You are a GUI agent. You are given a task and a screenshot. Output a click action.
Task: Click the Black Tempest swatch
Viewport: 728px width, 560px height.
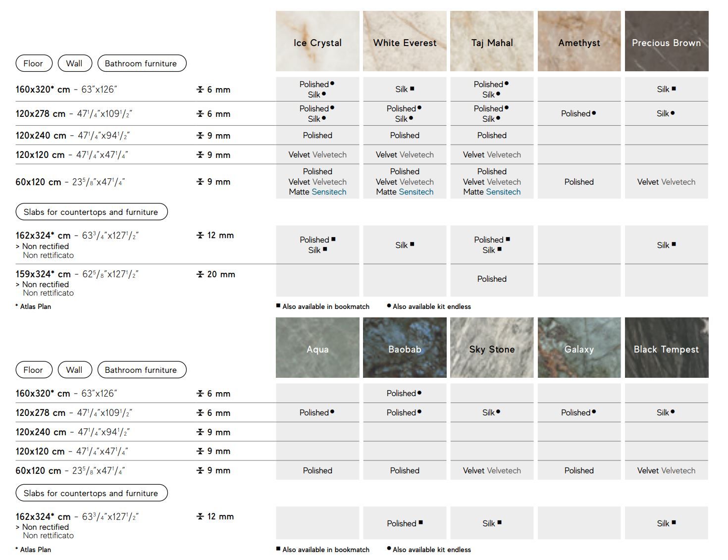pos(666,348)
